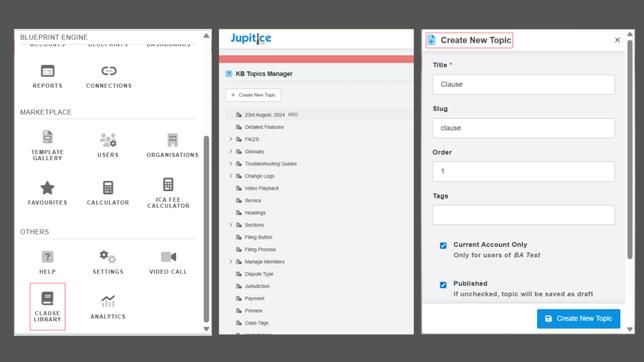The width and height of the screenshot is (644, 362).
Task: Toggle the Published checkbox
Action: click(x=443, y=285)
